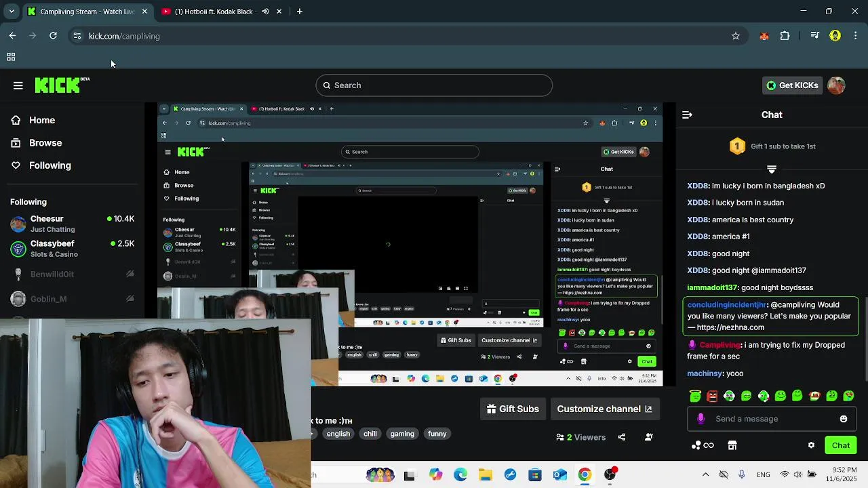Click the chat identity microphone badge icon
This screenshot has height=488, width=868.
point(701,419)
